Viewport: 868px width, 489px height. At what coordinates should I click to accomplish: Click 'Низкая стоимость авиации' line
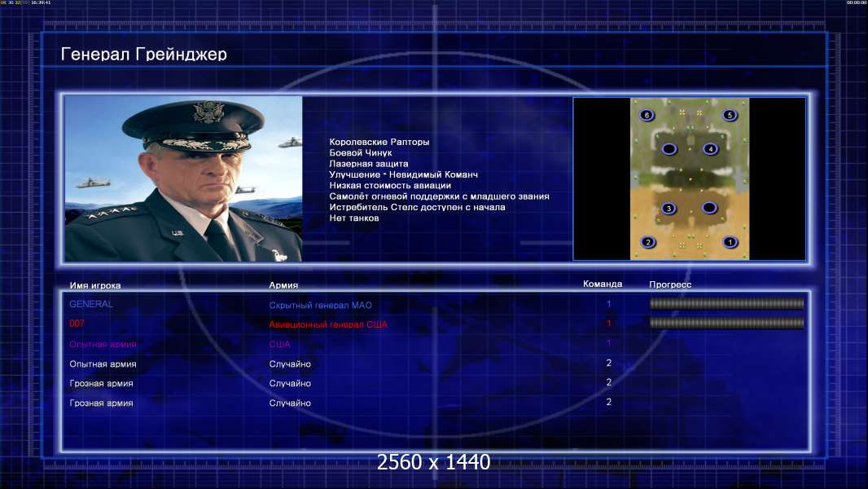coord(390,186)
